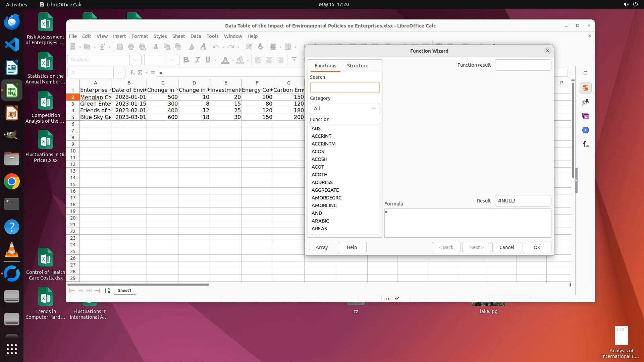Open the Data menu
Image resolution: width=644 pixels, height=362 pixels.
point(196,36)
